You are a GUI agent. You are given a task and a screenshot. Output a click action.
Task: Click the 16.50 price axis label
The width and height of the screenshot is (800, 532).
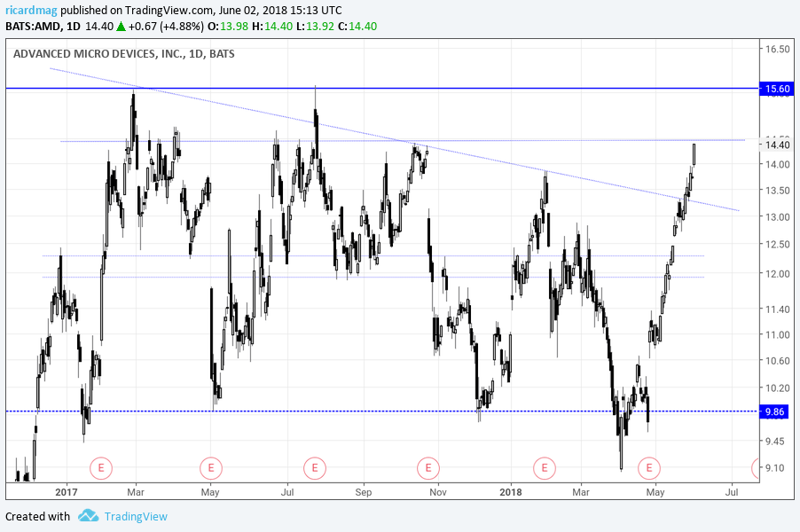pos(777,50)
